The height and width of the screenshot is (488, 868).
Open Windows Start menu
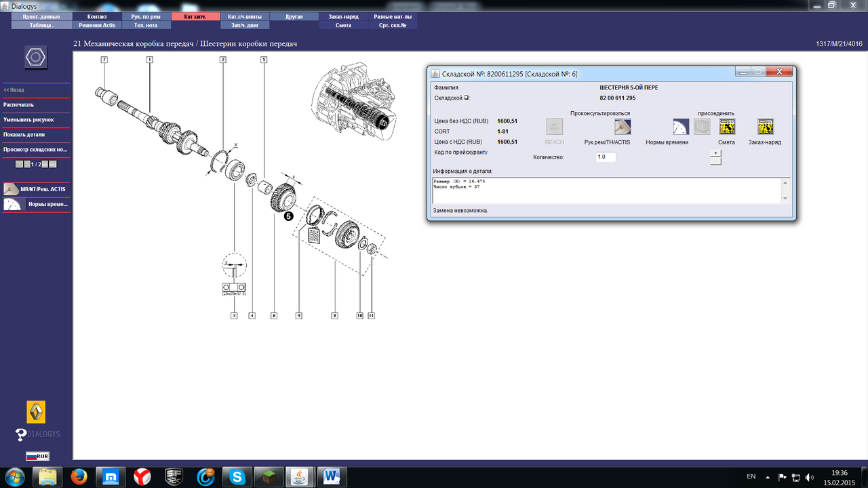coord(16,476)
